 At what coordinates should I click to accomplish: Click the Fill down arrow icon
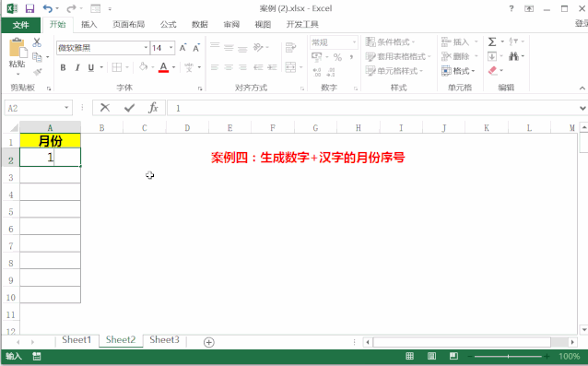(492, 56)
